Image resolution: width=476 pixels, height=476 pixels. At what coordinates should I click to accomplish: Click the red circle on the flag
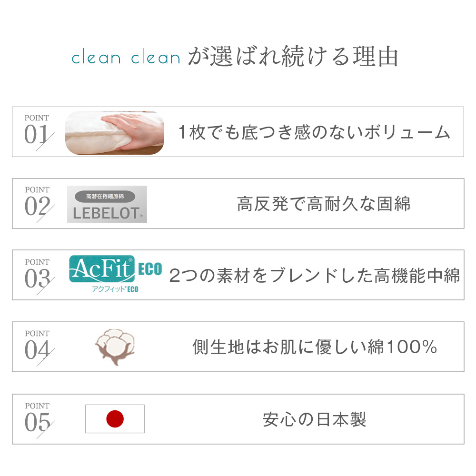pos(115,419)
